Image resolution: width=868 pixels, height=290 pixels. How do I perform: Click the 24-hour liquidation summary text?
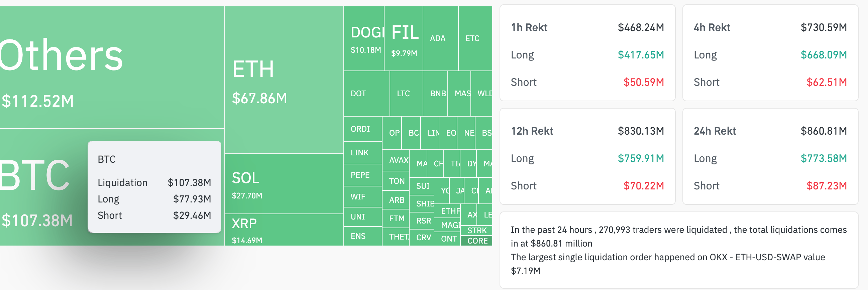click(x=678, y=250)
